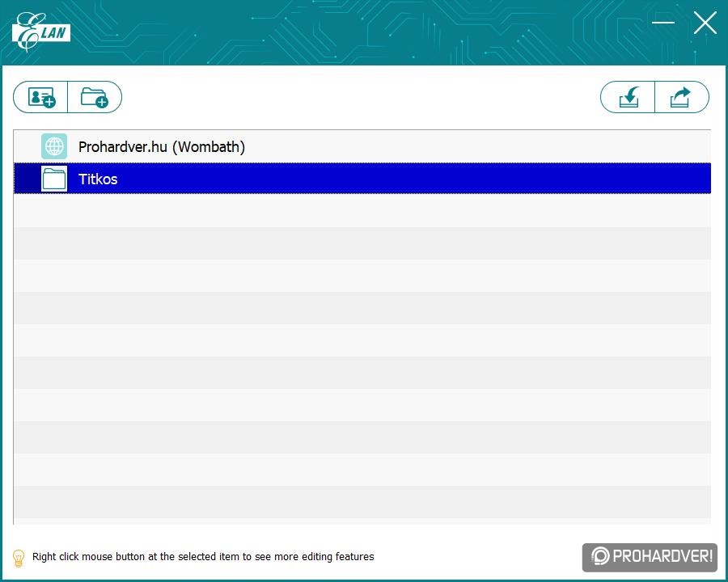Minimize the ELAN window

663,23
